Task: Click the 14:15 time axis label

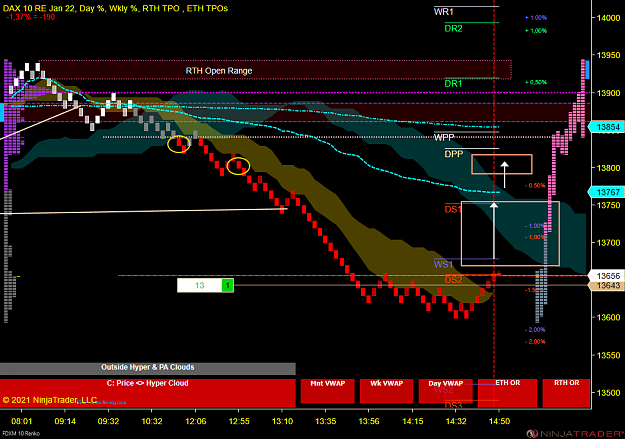Action: click(413, 421)
